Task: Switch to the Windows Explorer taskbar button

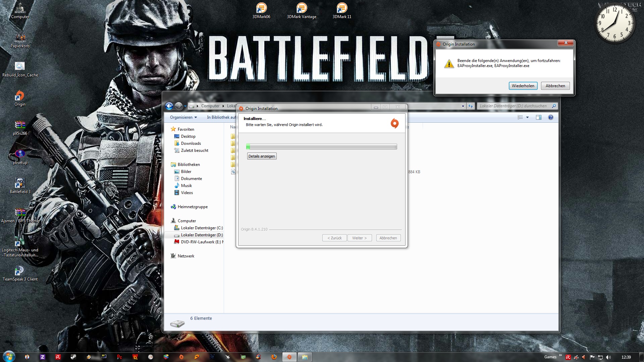Action: coord(305,357)
